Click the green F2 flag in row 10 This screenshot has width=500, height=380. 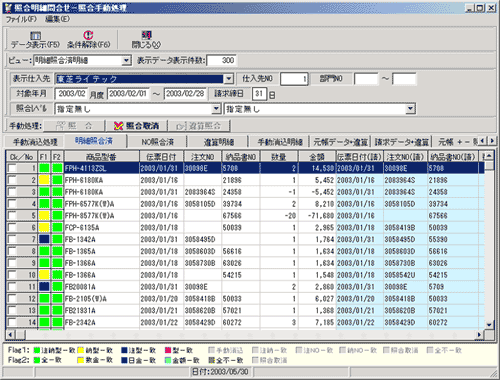click(x=57, y=275)
